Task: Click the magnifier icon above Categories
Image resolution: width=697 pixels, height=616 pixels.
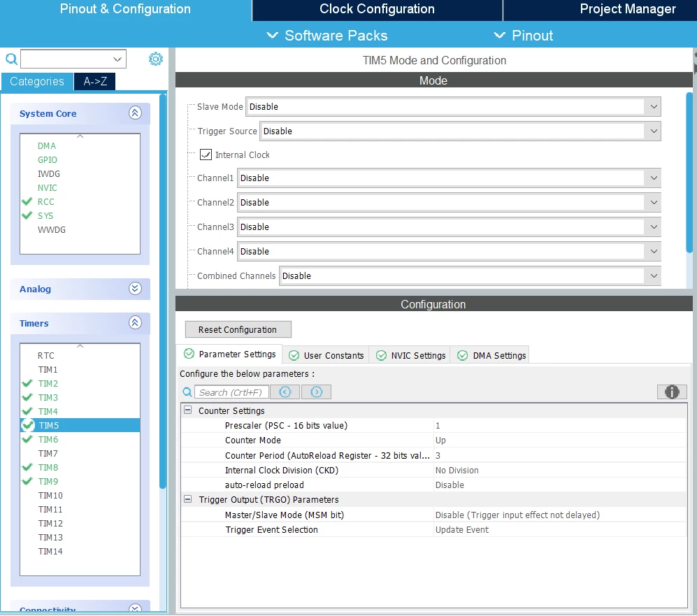Action: pos(12,59)
